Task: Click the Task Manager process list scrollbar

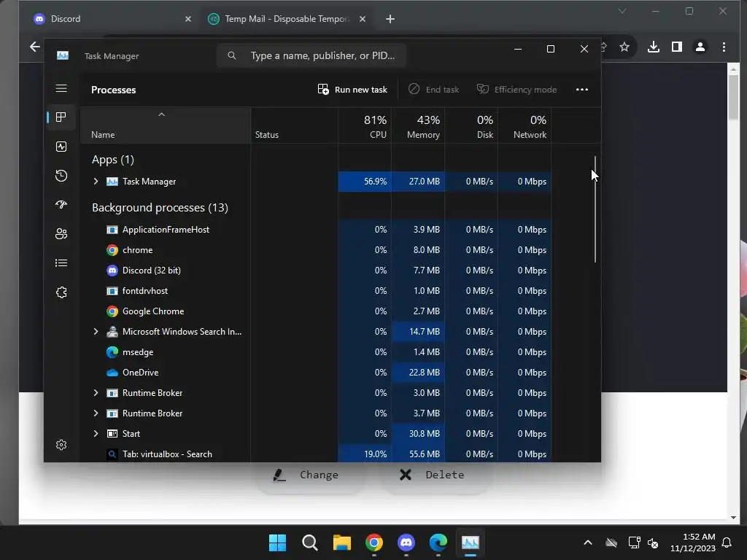Action: tap(595, 209)
